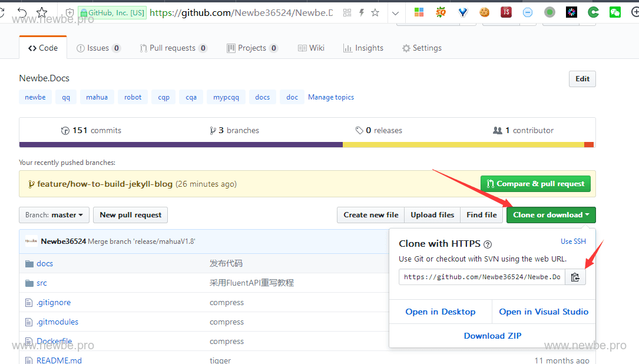639x364 pixels.
Task: Click the Microsoft colored squares extension icon
Action: [419, 12]
